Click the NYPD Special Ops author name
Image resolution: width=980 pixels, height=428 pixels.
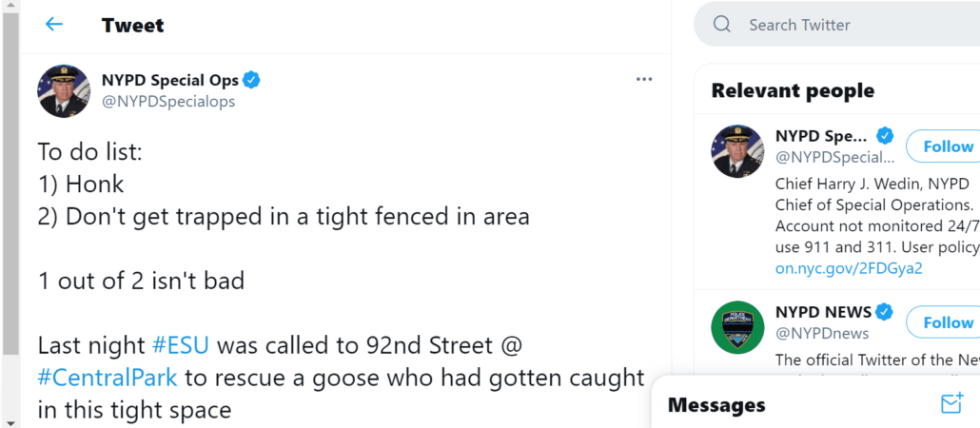[x=169, y=80]
